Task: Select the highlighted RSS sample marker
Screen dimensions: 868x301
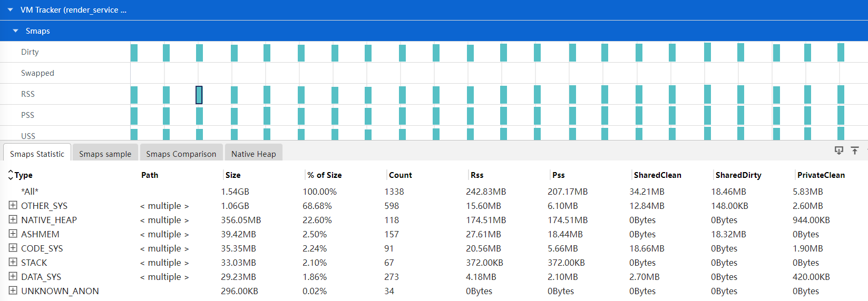Action: click(199, 95)
